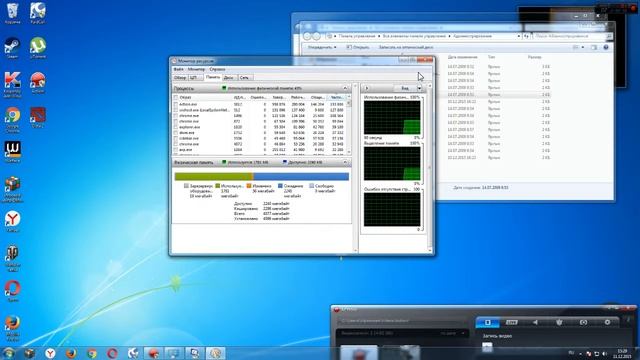This screenshot has width=640, height=360.
Task: Click help icon in Explorer window
Action: [606, 47]
